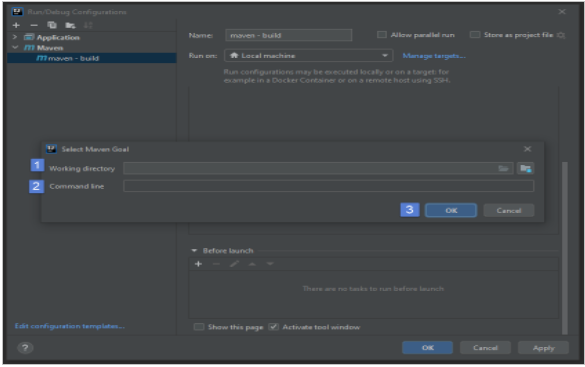The height and width of the screenshot is (367, 585).
Task: Click the vertical scrollbar in settings panel
Action: coord(565,248)
